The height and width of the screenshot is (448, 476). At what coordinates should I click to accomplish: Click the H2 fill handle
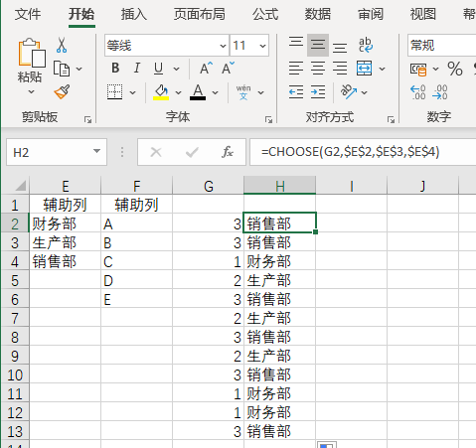[x=315, y=232]
